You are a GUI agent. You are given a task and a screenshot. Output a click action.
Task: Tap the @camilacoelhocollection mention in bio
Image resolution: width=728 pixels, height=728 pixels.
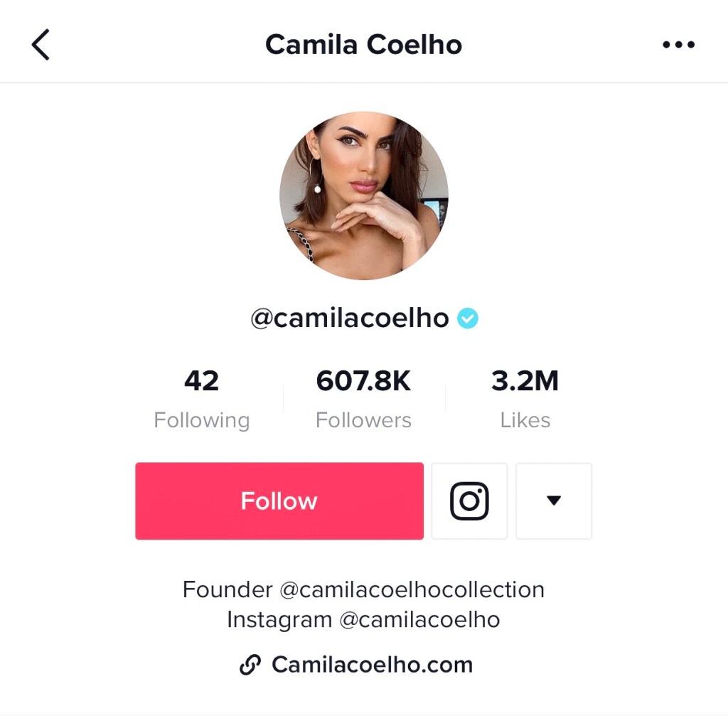[412, 589]
